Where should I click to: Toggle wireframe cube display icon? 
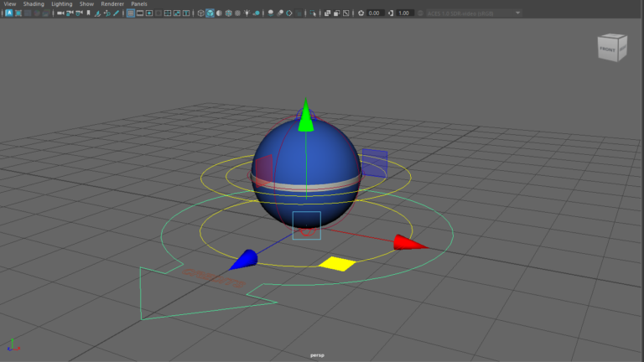[x=200, y=13]
